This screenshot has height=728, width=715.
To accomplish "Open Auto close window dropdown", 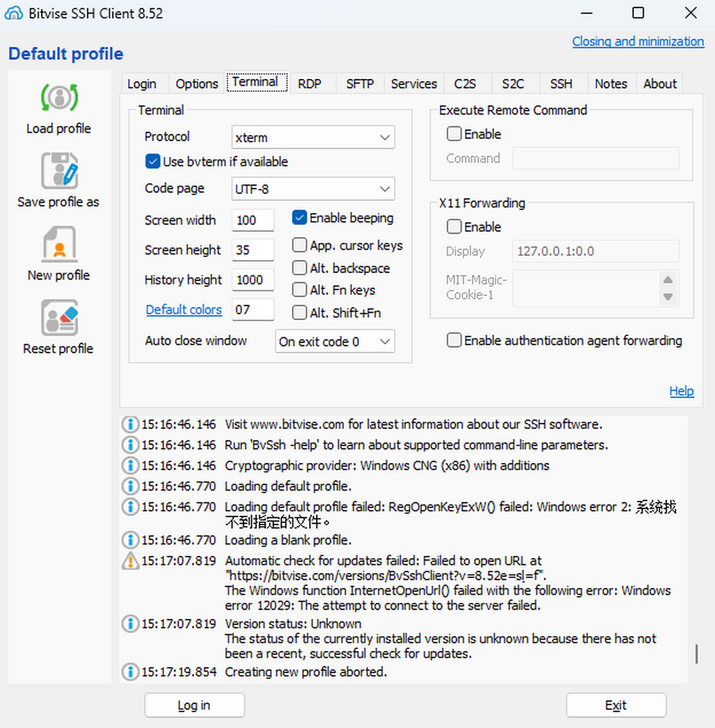I will pos(335,342).
